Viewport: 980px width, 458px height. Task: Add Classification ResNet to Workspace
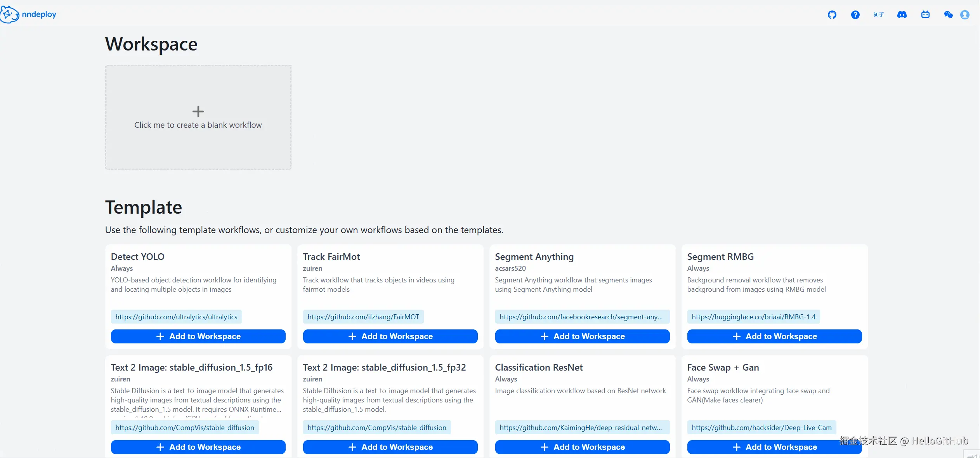(x=582, y=447)
